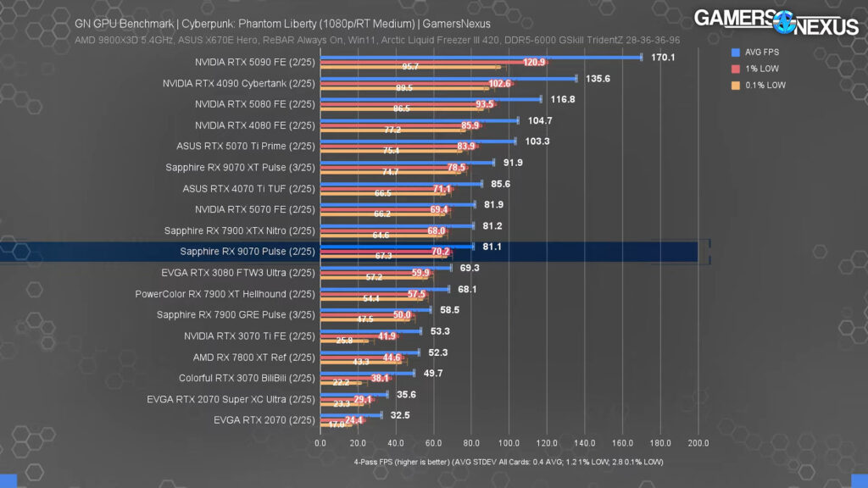Select the 'Sapphire RX 9070 XT Pulse (3/25)' label
The image size is (868, 488).
(x=240, y=167)
